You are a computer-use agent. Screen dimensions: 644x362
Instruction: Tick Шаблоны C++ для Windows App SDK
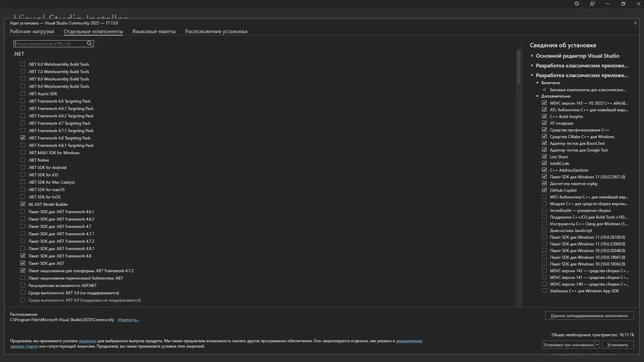pyautogui.click(x=544, y=291)
